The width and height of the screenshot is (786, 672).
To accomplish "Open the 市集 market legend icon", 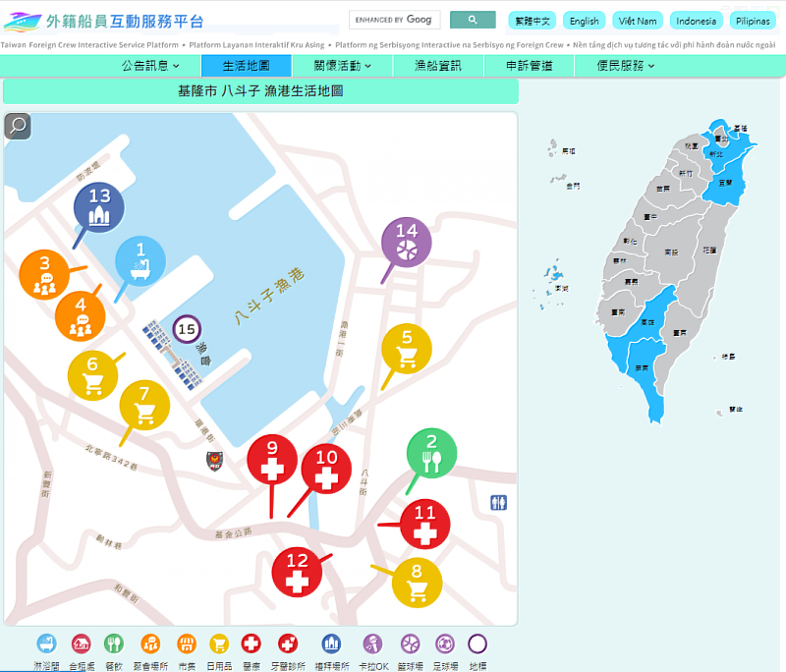I will 185,644.
